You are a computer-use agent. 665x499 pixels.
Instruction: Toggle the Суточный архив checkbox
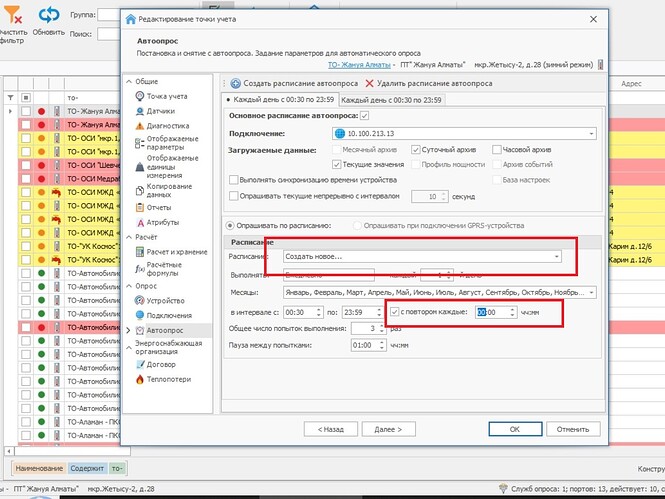(x=418, y=149)
